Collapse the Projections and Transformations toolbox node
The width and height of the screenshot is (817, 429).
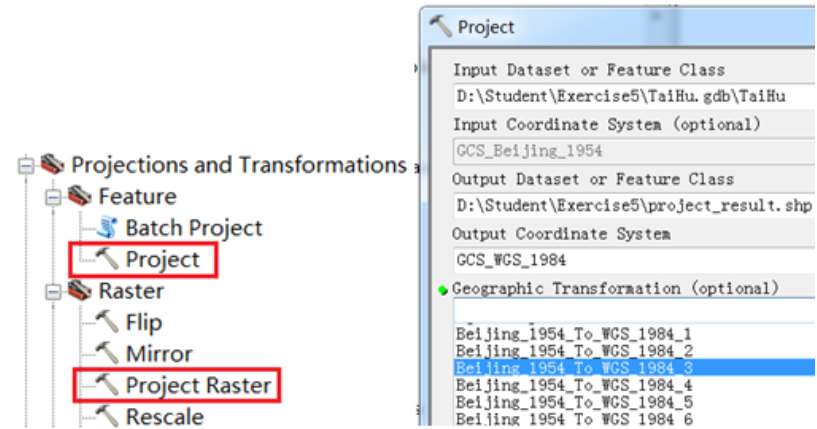click(26, 167)
